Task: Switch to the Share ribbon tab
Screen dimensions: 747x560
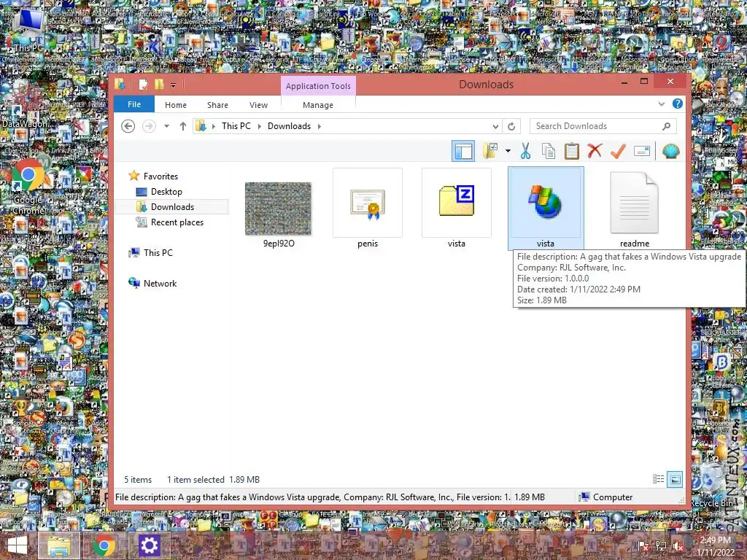Action: (217, 105)
